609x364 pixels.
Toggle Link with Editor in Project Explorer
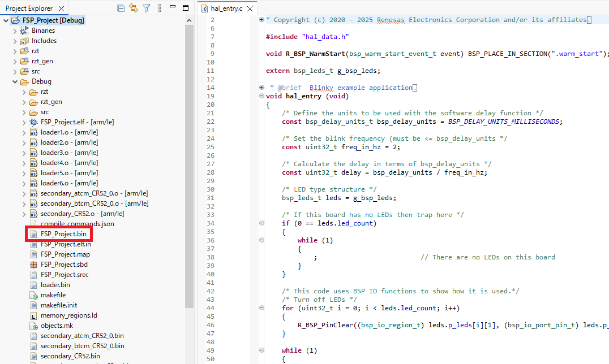(134, 8)
